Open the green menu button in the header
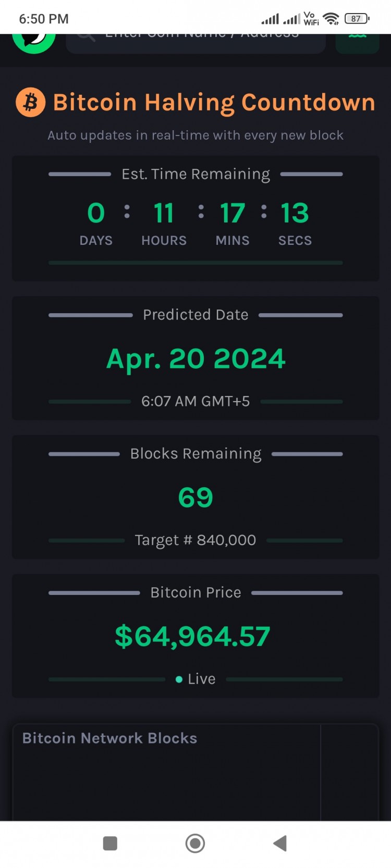Screen dimensions: 391x868 click(357, 43)
